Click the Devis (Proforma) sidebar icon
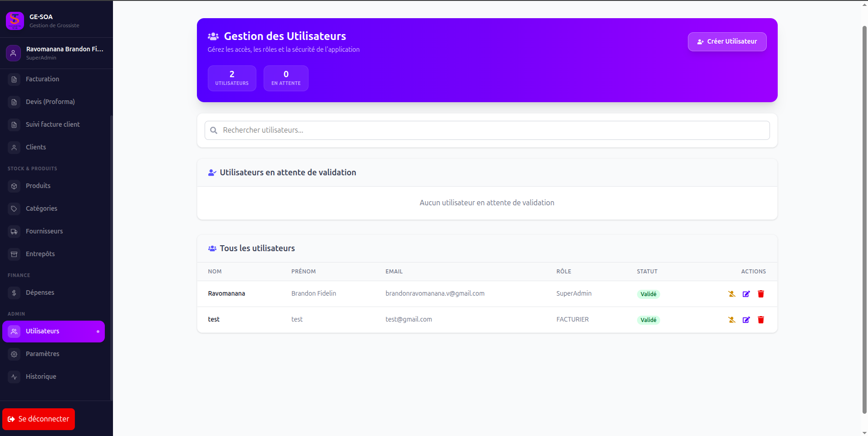The image size is (868, 436). click(x=14, y=102)
